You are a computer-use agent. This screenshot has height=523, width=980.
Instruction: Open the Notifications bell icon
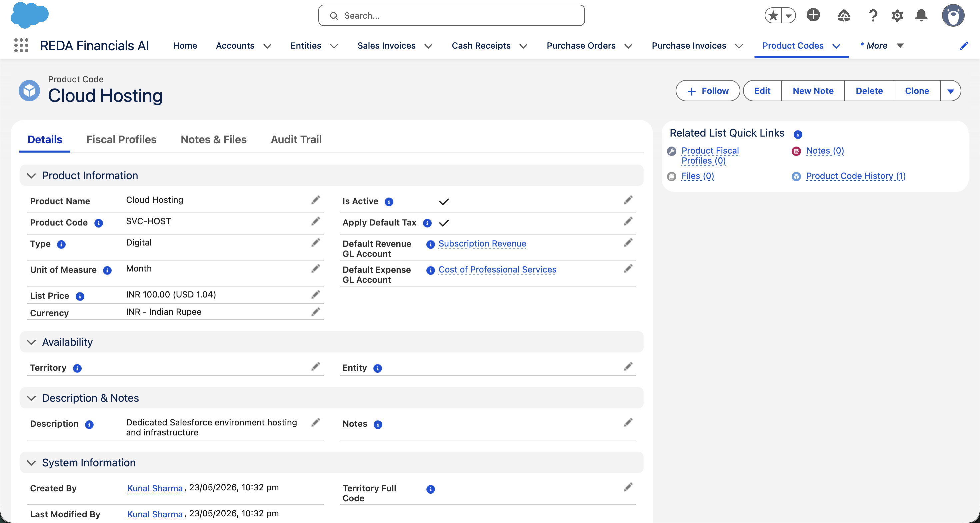click(x=921, y=16)
